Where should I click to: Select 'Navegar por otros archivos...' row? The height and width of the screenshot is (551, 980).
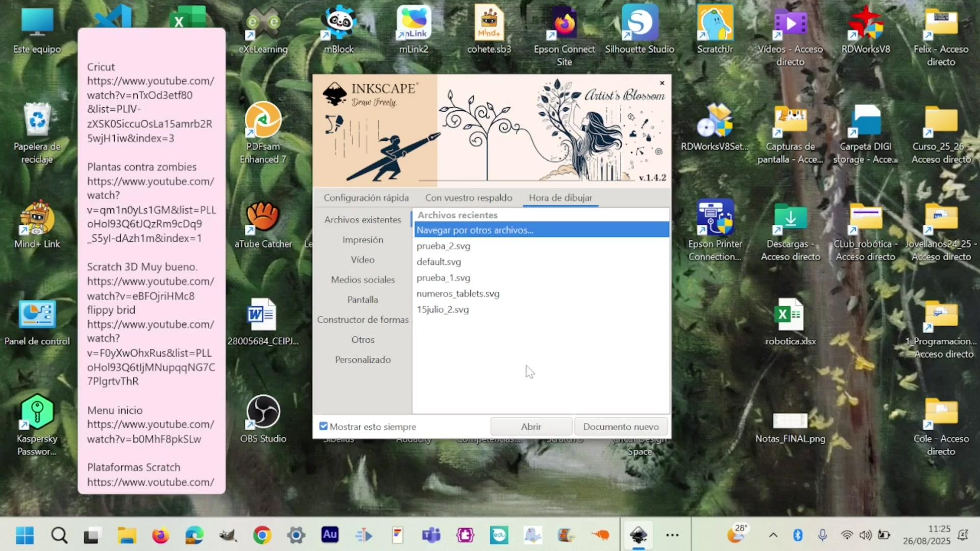pos(542,230)
